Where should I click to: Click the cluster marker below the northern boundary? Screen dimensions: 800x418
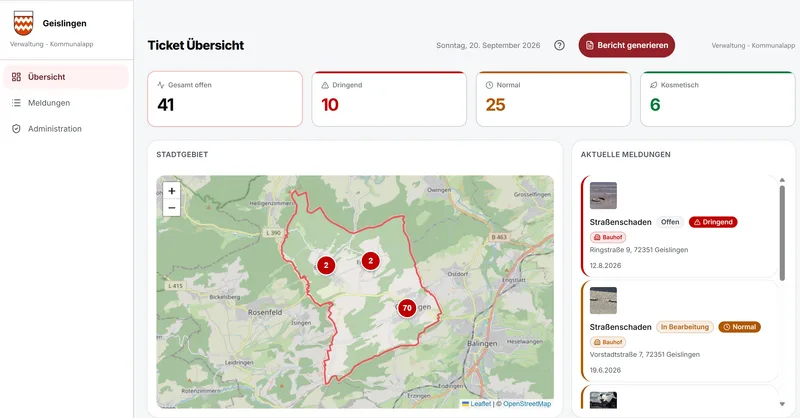tap(370, 261)
